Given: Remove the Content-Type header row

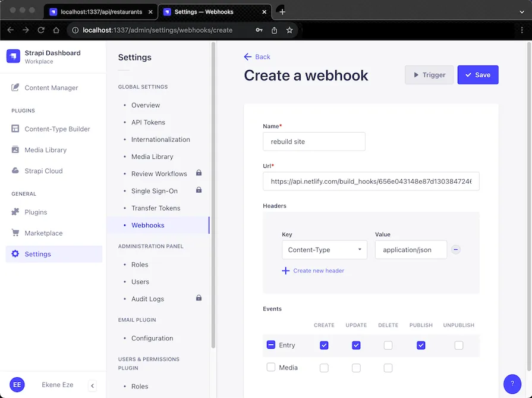Looking at the screenshot, I should (456, 249).
